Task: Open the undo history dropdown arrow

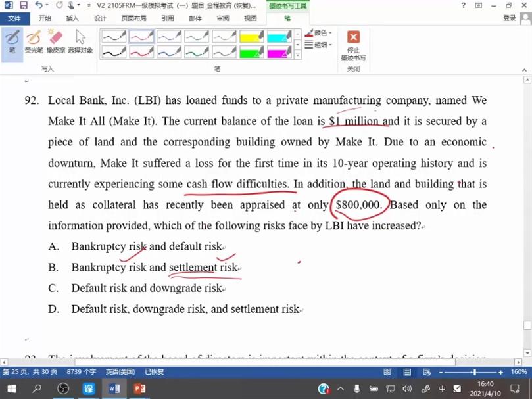Action: coord(47,5)
